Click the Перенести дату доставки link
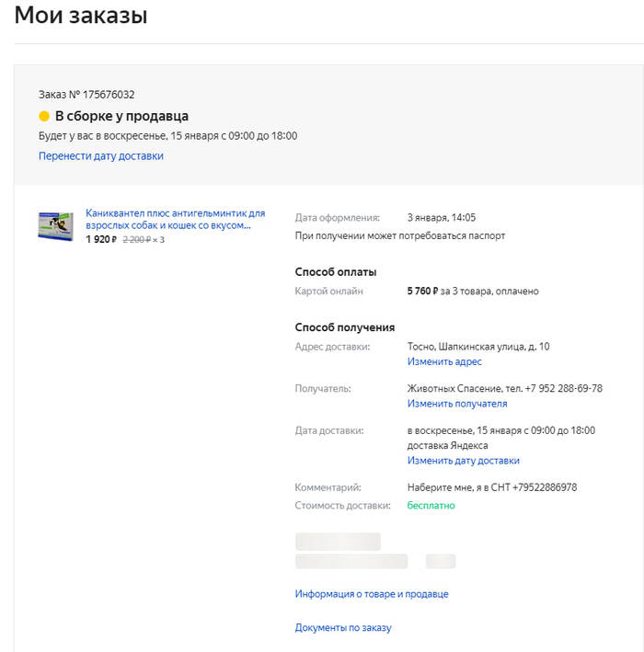644x652 pixels. click(x=101, y=156)
